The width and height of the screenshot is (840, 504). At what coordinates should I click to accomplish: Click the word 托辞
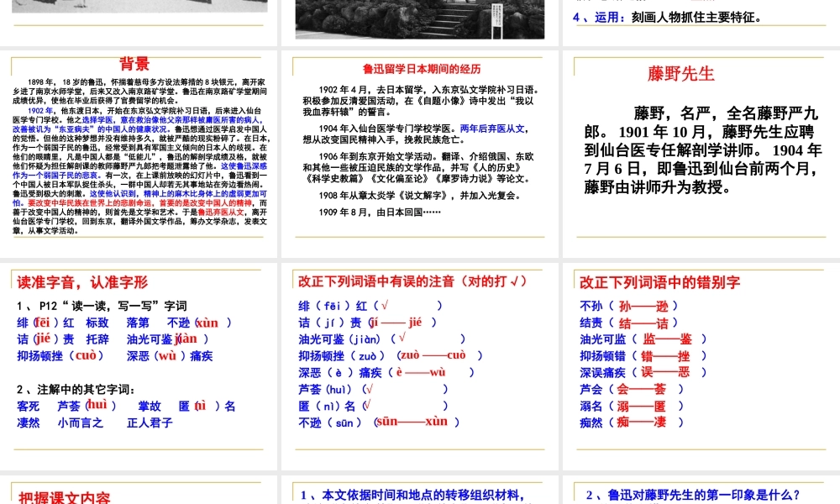tap(97, 339)
